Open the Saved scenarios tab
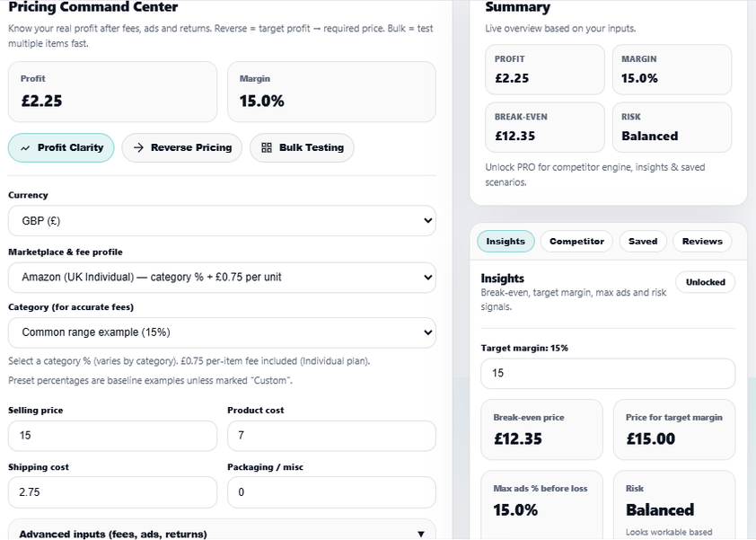The height and width of the screenshot is (540, 756). (x=642, y=241)
